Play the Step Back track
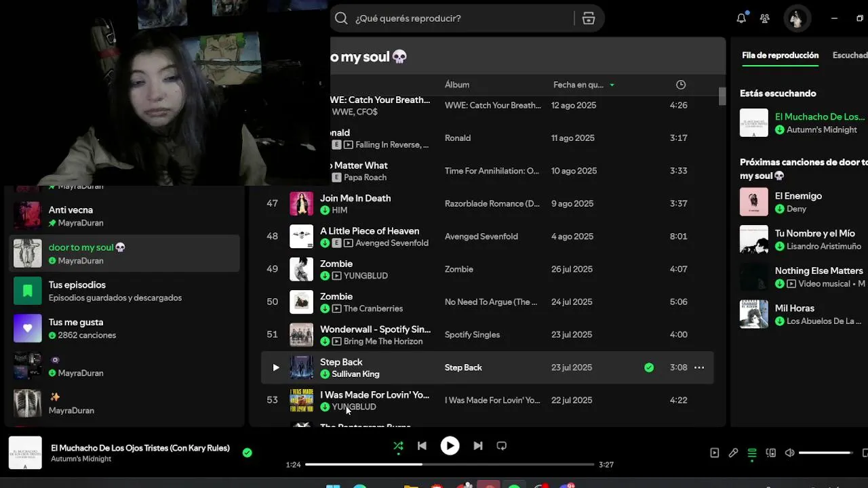 [275, 367]
